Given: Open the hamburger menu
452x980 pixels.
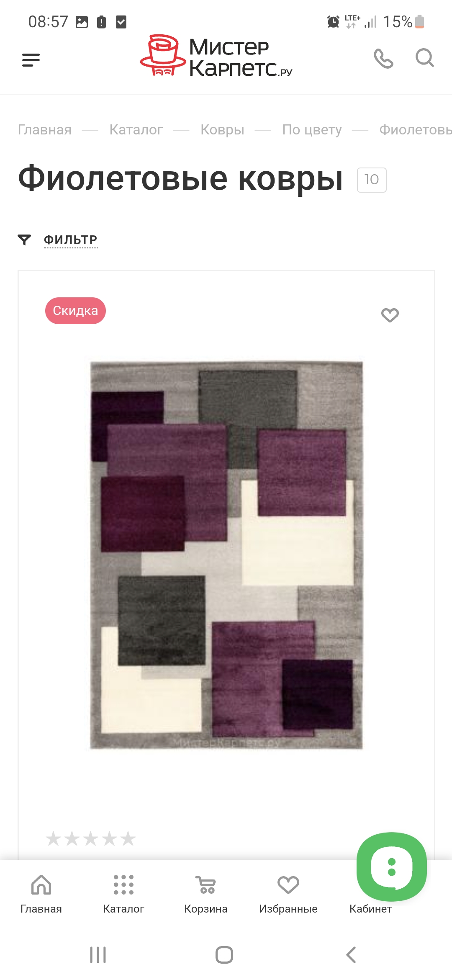Looking at the screenshot, I should click(x=31, y=60).
